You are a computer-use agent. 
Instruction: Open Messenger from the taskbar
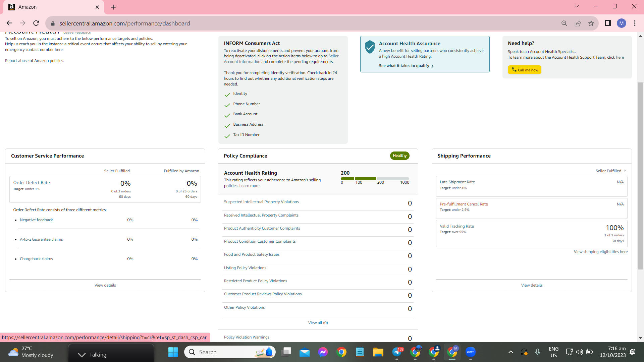point(323,352)
